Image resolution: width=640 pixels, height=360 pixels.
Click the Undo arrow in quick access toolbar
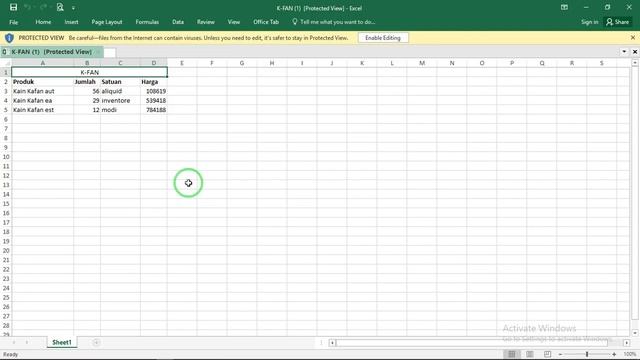(28, 7)
